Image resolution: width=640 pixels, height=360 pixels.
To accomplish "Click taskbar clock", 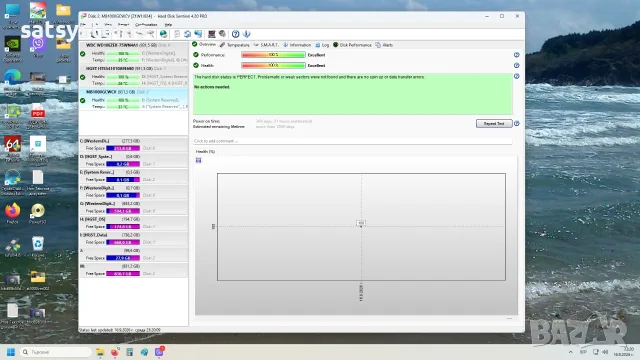I will (624, 352).
